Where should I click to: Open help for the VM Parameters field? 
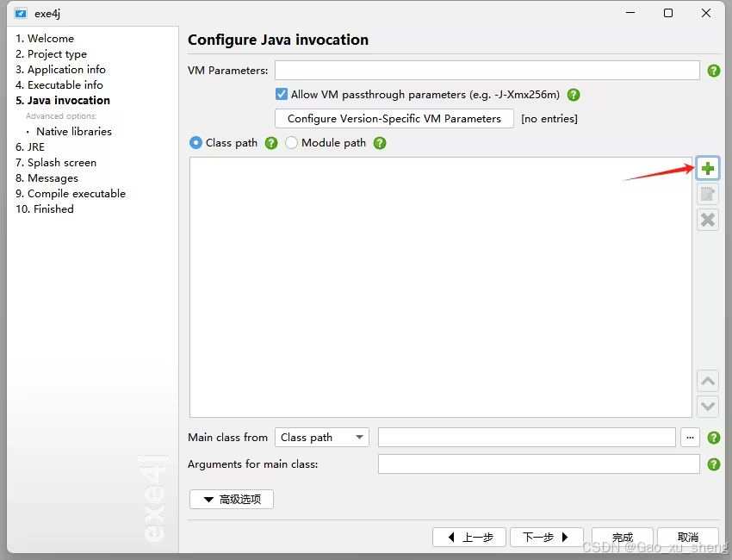tap(713, 71)
